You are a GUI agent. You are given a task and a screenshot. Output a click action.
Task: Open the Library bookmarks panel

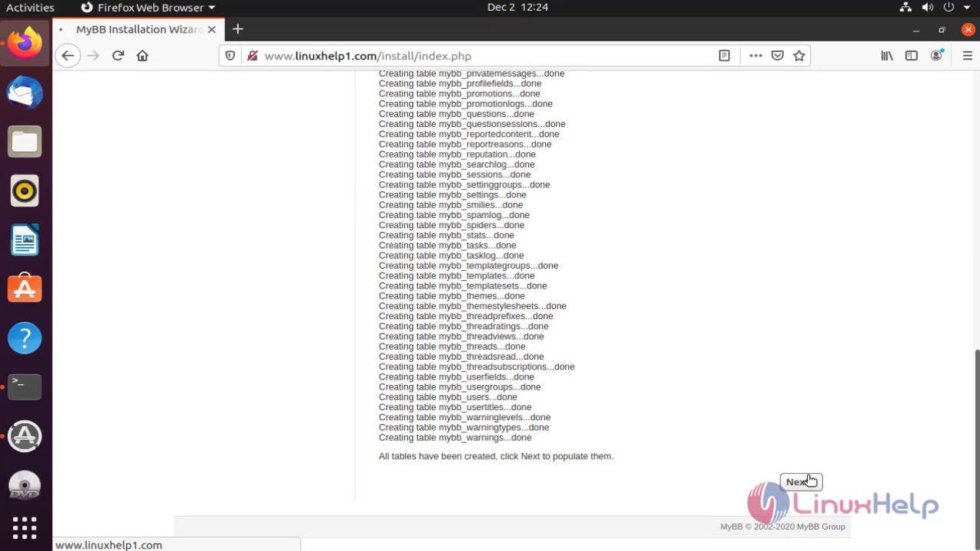[x=887, y=56]
